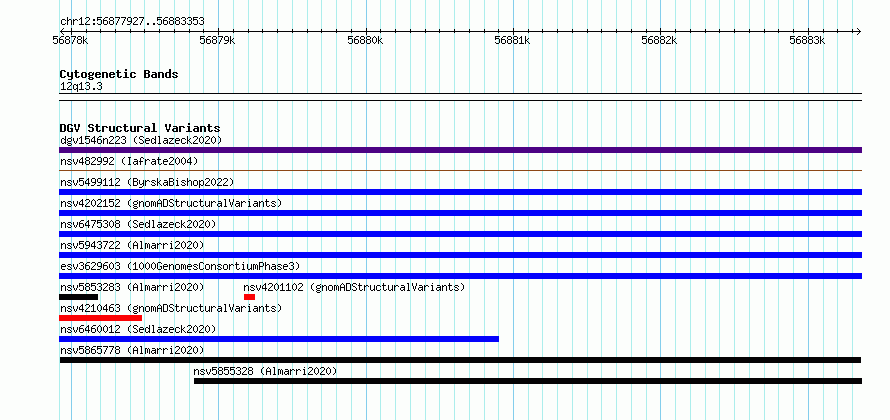The image size is (890, 420).
Task: Click the 56879k ruler tick label
Action: pyautogui.click(x=218, y=41)
